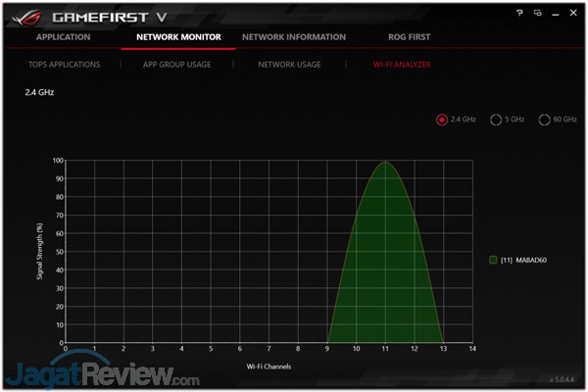The image size is (588, 392).
Task: Minimize the GameFirst V window
Action: point(554,14)
